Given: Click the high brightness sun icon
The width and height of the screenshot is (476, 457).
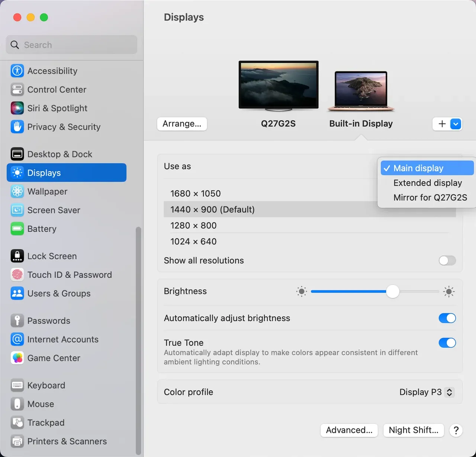Looking at the screenshot, I should coord(449,291).
